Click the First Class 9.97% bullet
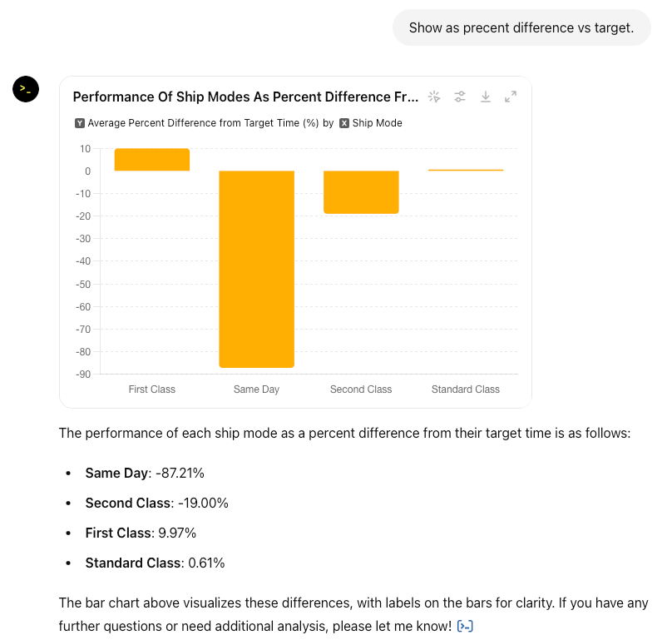This screenshot has height=640, width=672. point(141,533)
